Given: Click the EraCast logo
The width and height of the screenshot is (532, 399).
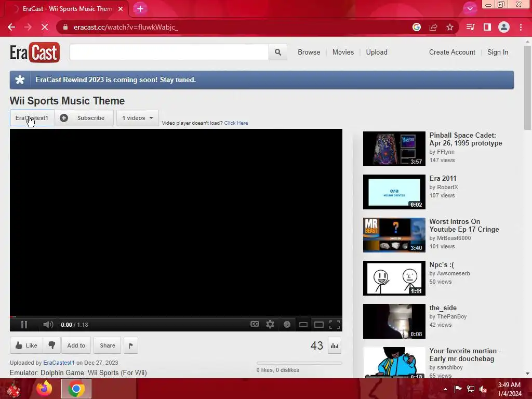Looking at the screenshot, I should pyautogui.click(x=35, y=52).
